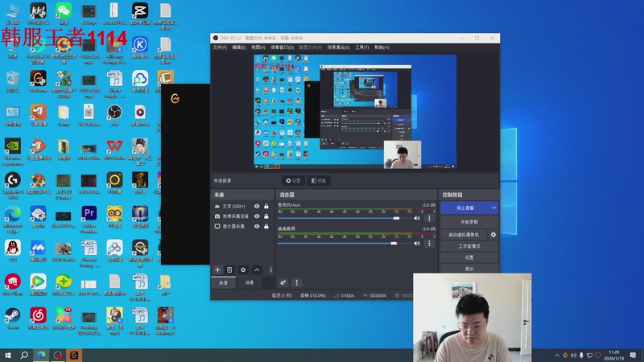Open mixer panel more-options dots
Screen dimensions: 644x362
tap(296, 282)
